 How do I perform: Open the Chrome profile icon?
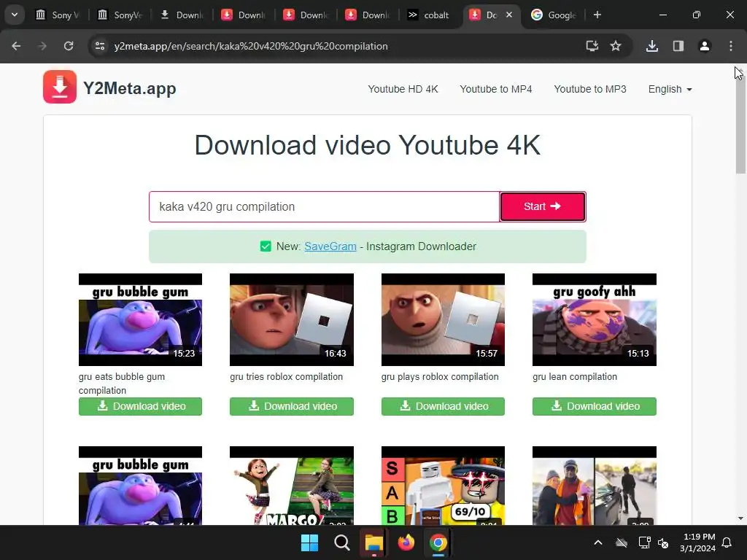705,46
